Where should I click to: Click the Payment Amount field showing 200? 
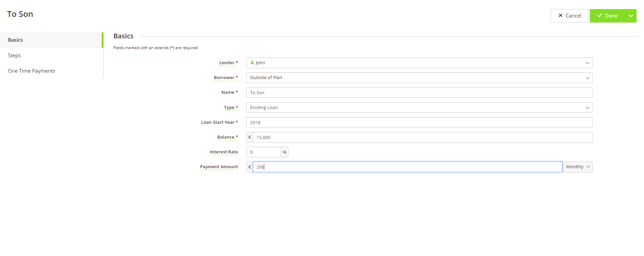pyautogui.click(x=408, y=167)
